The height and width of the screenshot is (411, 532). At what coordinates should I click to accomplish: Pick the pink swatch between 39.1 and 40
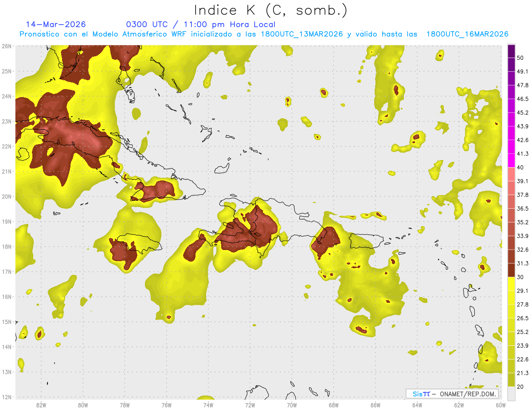(x=511, y=174)
